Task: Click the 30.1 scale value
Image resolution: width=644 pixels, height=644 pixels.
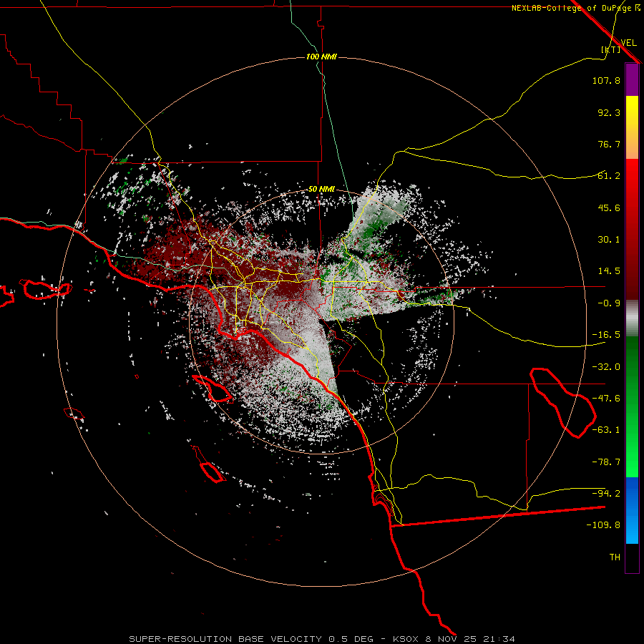Action: coord(609,240)
